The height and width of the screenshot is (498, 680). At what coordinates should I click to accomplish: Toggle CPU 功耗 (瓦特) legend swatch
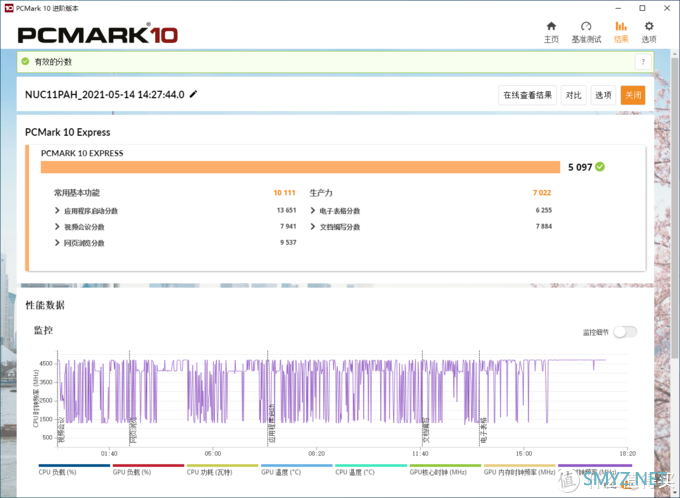click(222, 465)
